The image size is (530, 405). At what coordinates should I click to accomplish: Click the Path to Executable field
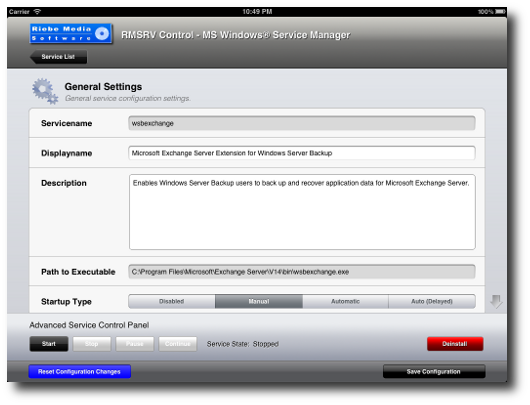coord(302,272)
